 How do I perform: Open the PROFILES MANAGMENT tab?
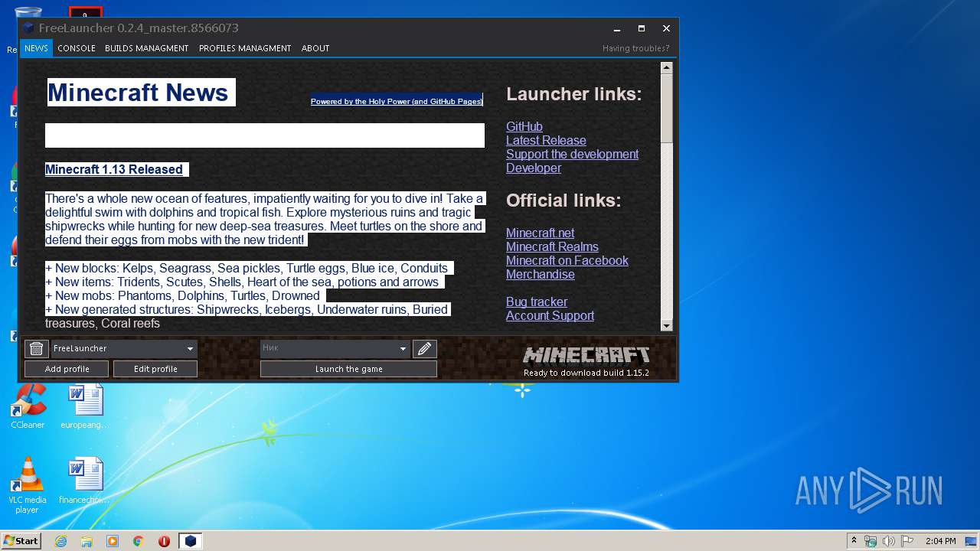(245, 48)
